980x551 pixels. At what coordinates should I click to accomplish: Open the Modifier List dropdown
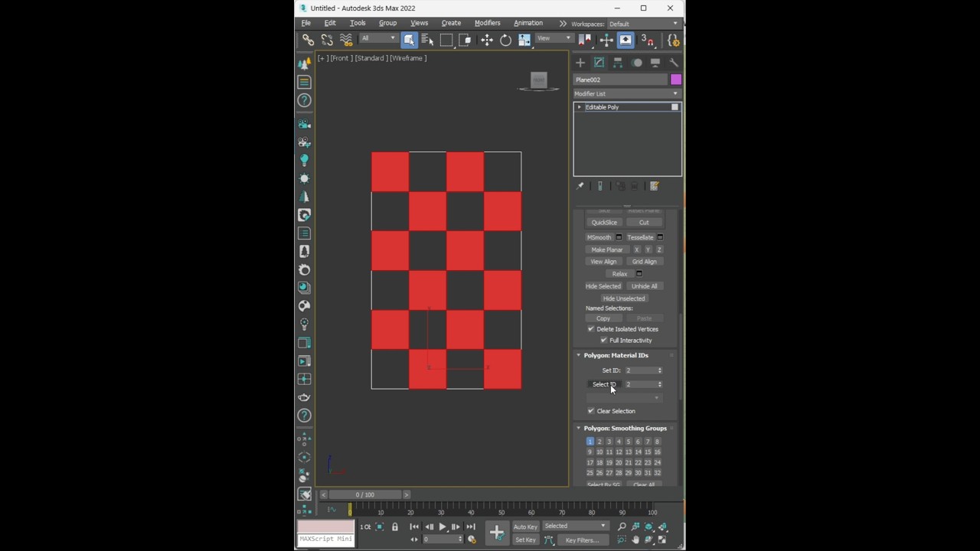(627, 93)
